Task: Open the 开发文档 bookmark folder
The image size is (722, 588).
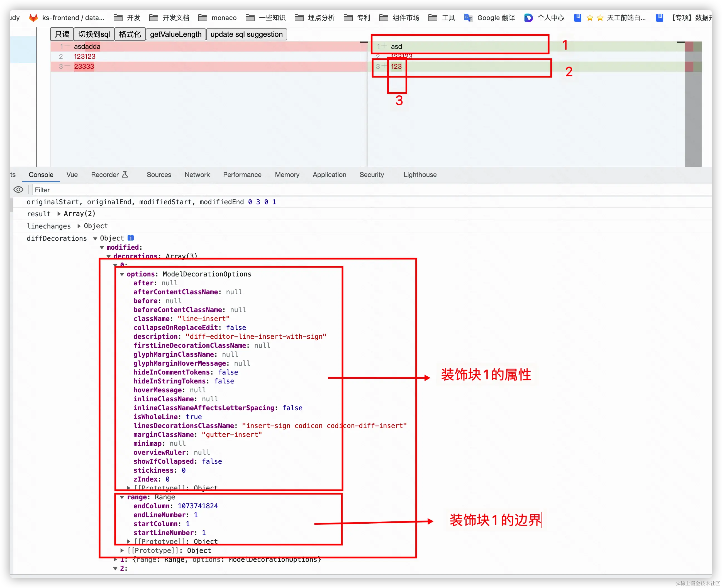Action: [169, 18]
